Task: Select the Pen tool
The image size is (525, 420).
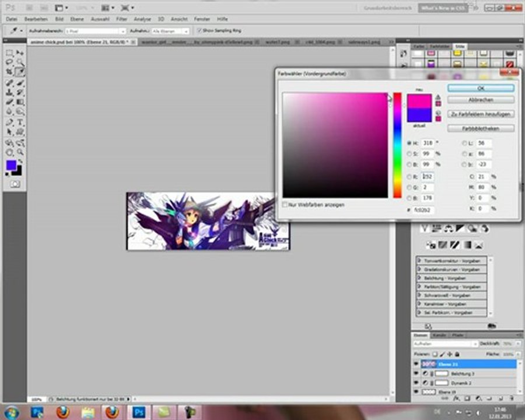Action: point(10,122)
